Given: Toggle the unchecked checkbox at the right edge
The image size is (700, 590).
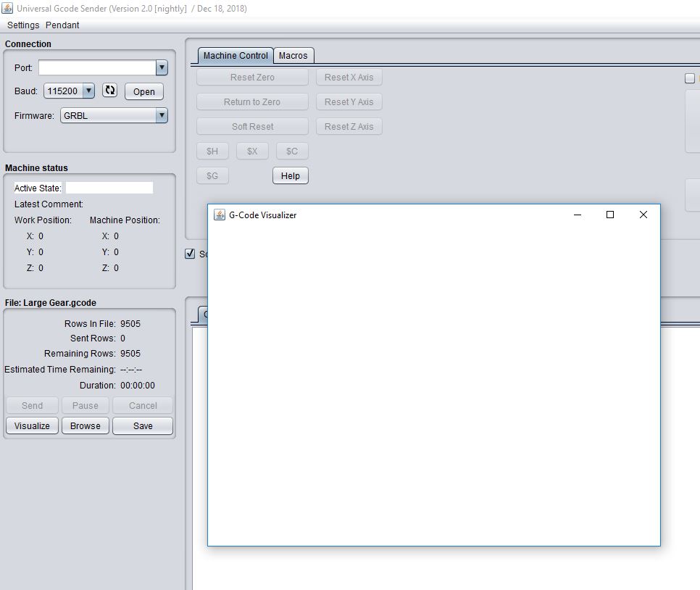Looking at the screenshot, I should point(690,78).
